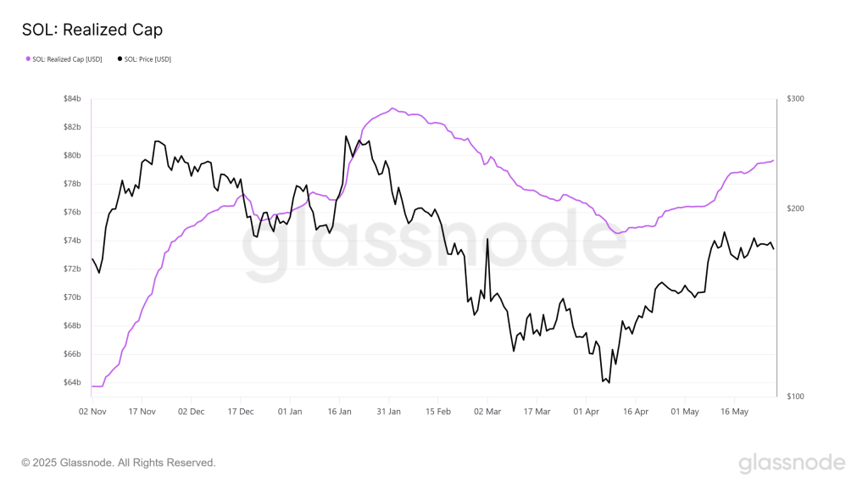
Task: Click the Glassnode copyright notice text
Action: click(x=119, y=463)
